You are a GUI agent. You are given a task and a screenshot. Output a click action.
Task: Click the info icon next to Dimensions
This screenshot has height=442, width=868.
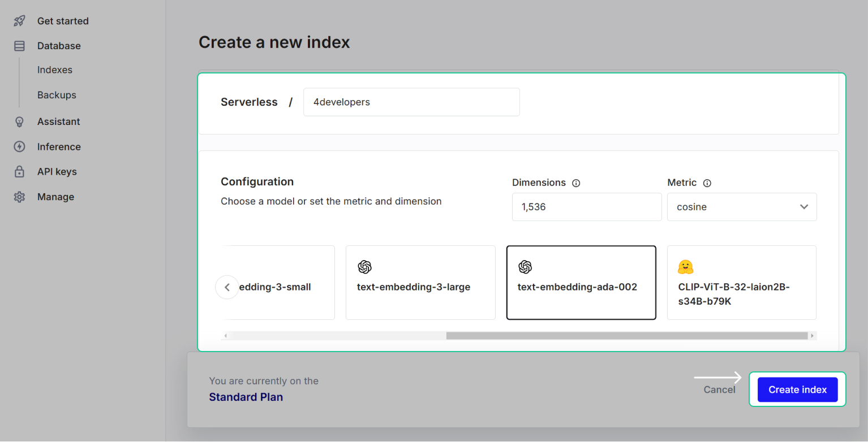click(x=576, y=183)
